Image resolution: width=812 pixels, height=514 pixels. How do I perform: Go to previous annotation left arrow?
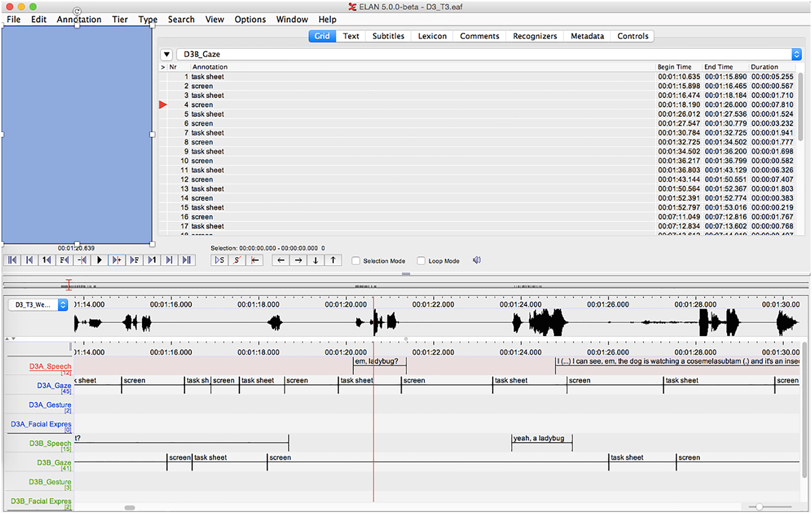coord(281,260)
